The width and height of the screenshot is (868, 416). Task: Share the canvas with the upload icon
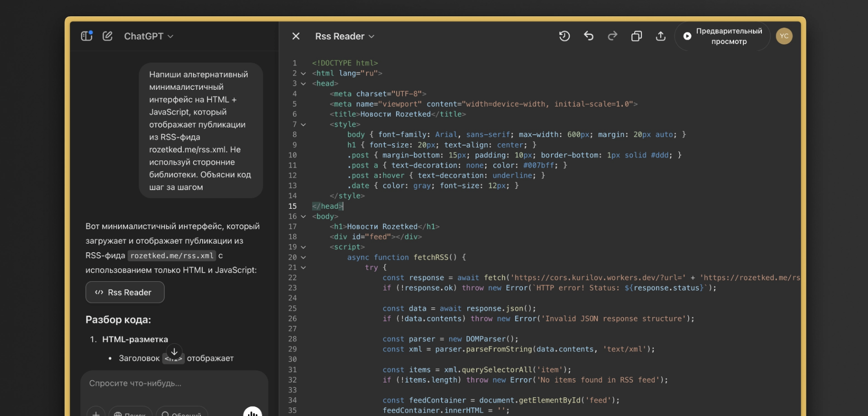tap(661, 36)
